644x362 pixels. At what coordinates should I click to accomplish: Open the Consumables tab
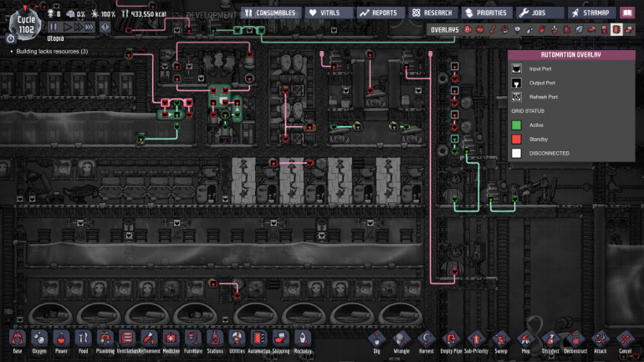point(271,13)
